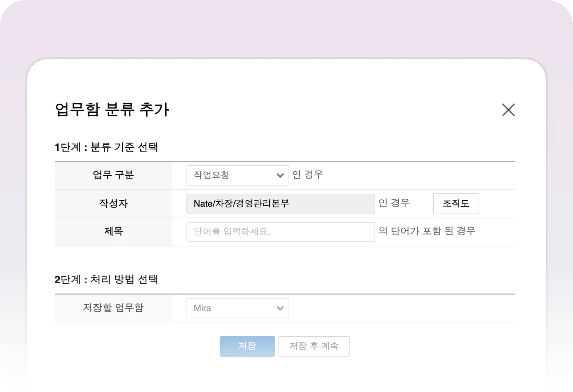
Task: Close the 업무함 분류 추가 dialog
Action: coord(508,110)
